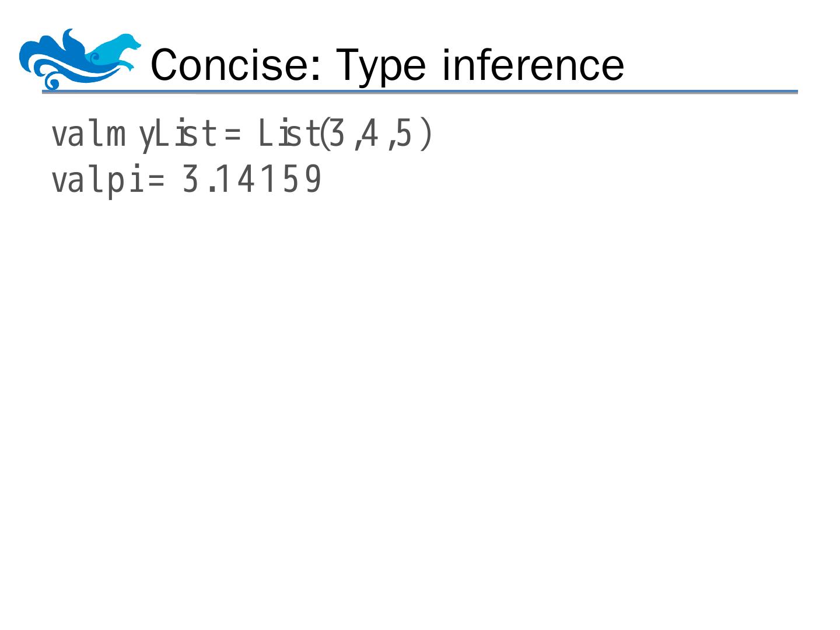Viewport: 840px width, 630px height.
Task: Click the equals sign after pi
Action: pos(156,181)
